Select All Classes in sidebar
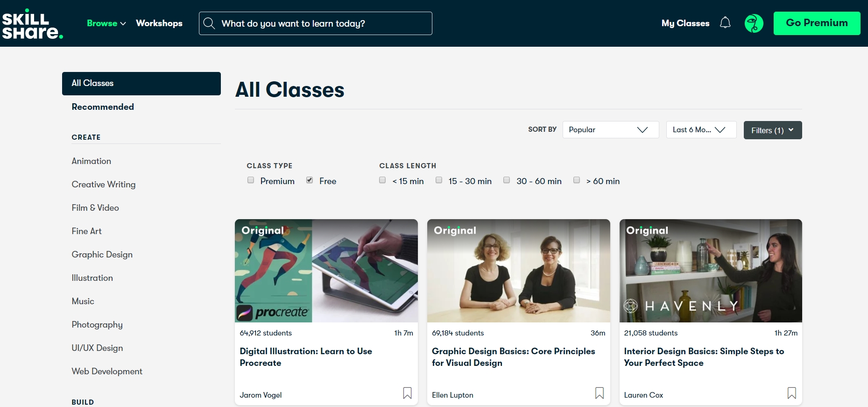Viewport: 868px width, 407px height. pos(141,84)
